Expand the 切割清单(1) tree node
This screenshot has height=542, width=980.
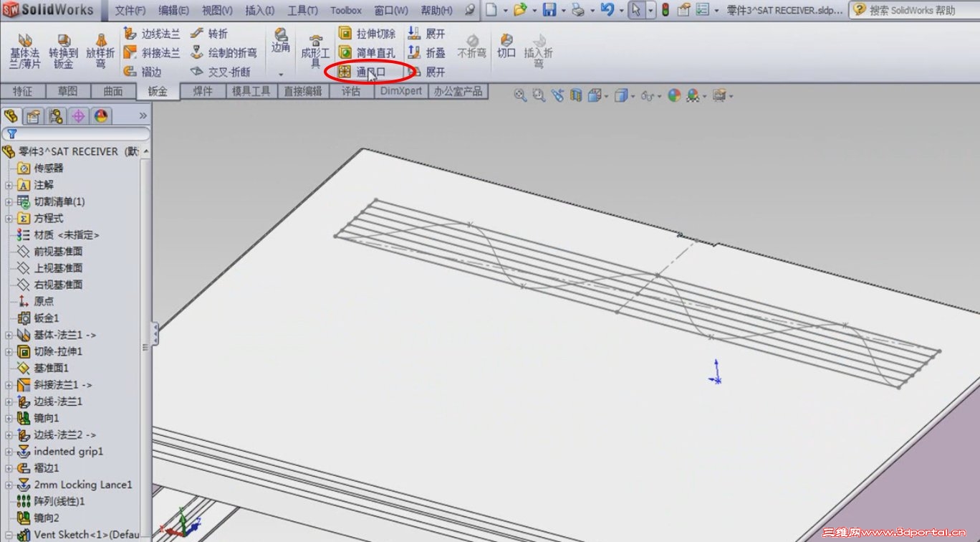(x=9, y=201)
